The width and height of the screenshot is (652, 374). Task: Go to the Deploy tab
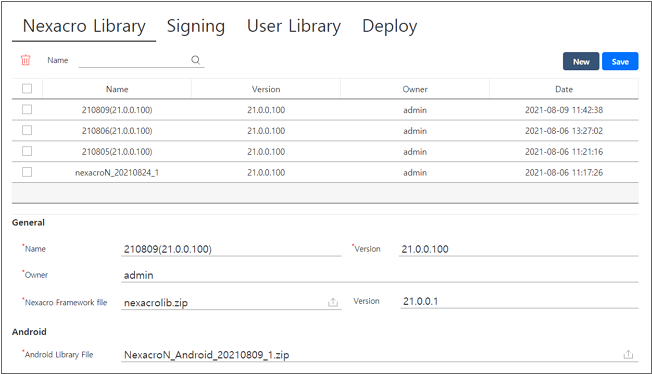[x=390, y=26]
